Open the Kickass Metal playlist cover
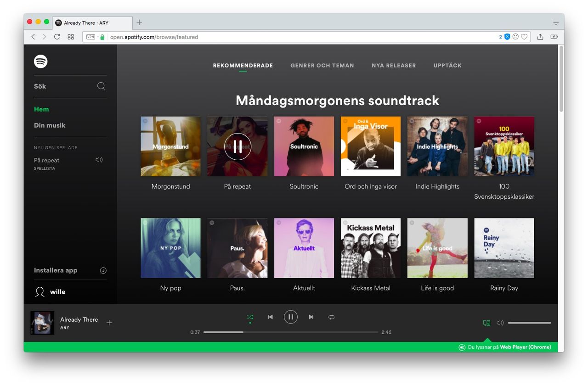 click(371, 248)
